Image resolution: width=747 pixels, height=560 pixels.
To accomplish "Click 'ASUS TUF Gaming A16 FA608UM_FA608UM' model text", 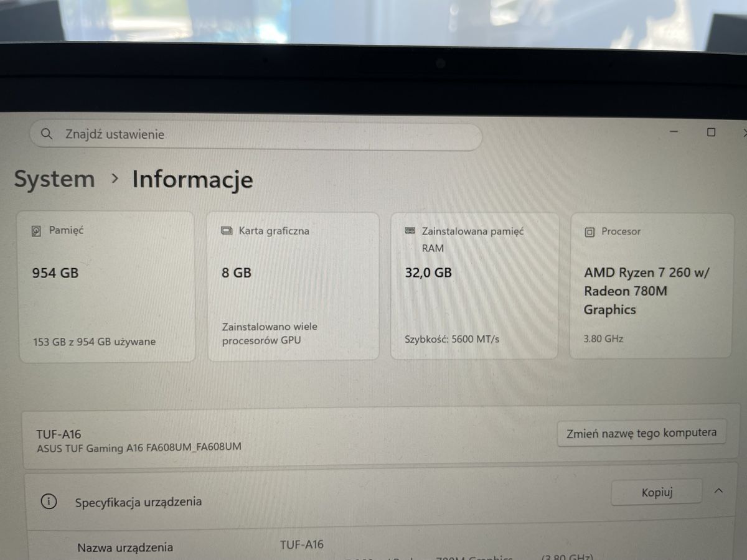I will [x=139, y=447].
